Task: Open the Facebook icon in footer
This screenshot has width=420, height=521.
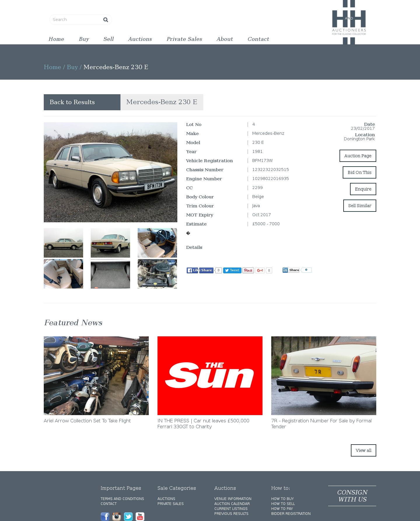Action: pos(105,516)
